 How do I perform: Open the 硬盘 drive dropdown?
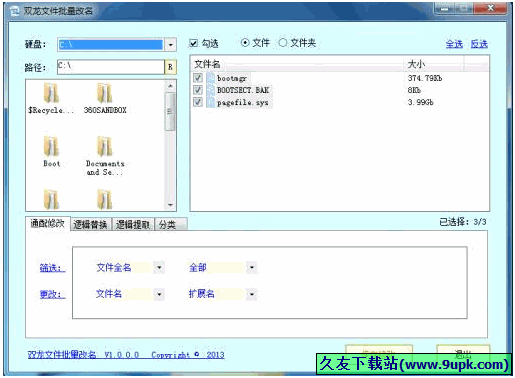point(171,44)
